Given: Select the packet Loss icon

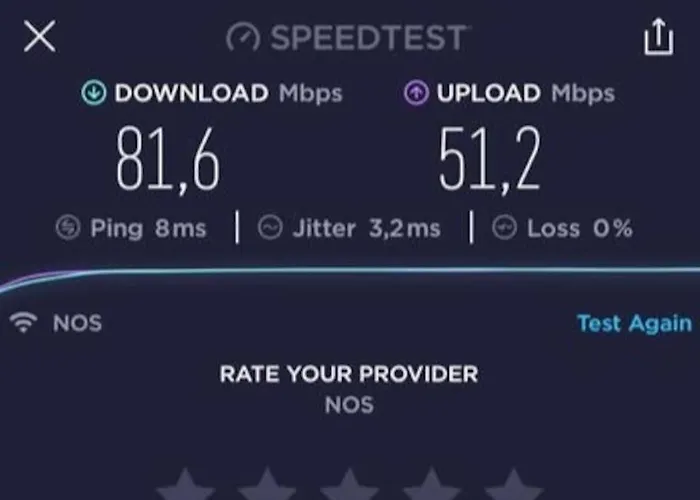Looking at the screenshot, I should click(x=504, y=228).
